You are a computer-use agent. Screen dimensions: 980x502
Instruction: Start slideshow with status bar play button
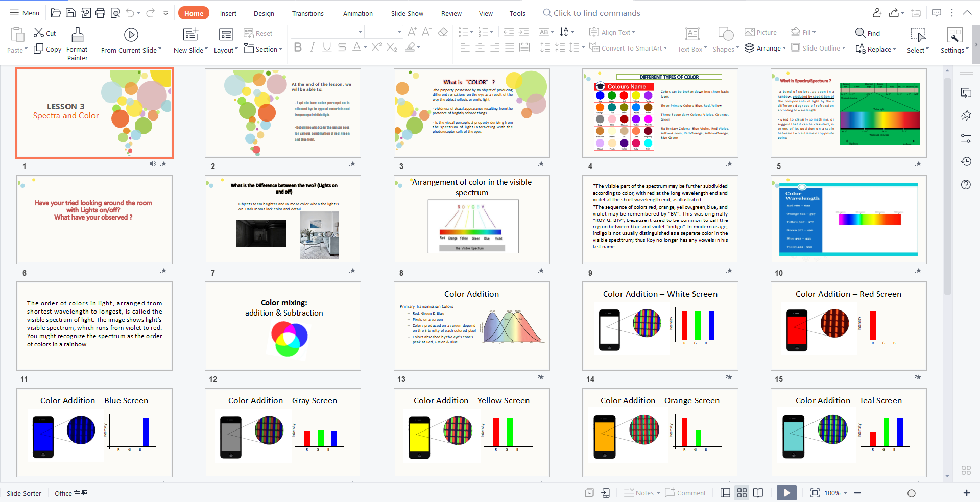[786, 493]
